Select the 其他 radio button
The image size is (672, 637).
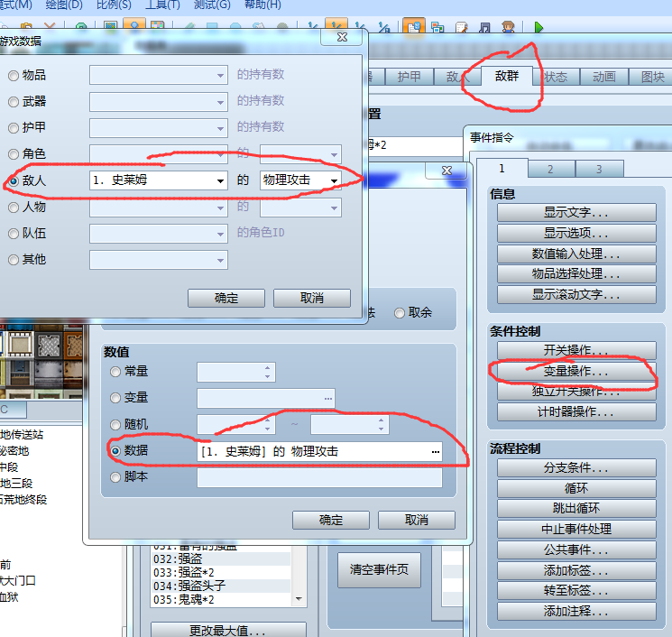[14, 260]
